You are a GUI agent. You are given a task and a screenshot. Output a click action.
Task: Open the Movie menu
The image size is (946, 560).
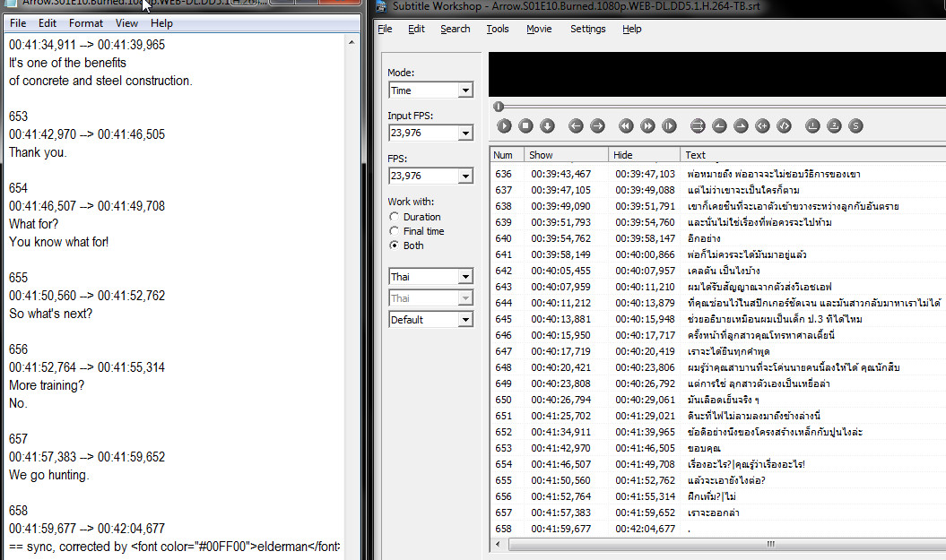[x=539, y=29]
